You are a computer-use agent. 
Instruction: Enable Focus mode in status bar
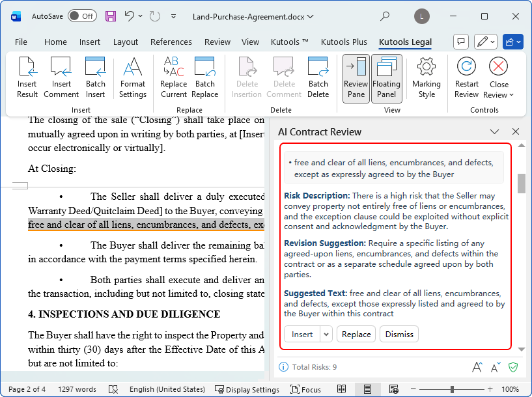click(306, 389)
